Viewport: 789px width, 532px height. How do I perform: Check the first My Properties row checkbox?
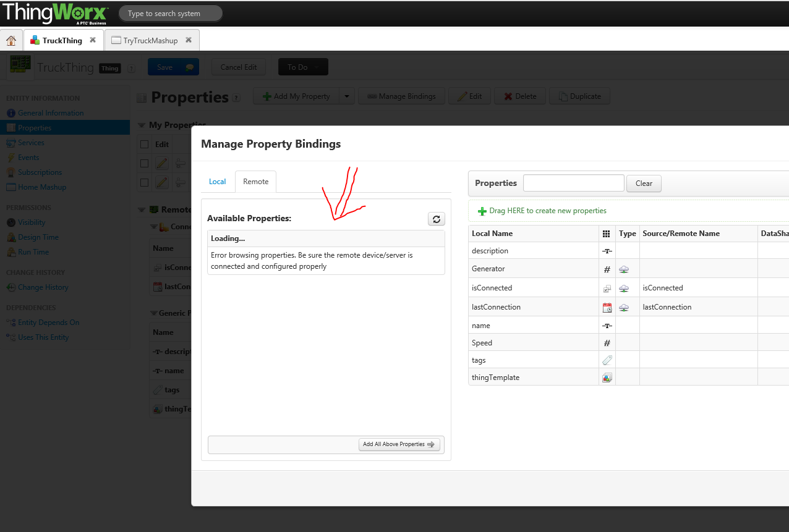coord(144,163)
